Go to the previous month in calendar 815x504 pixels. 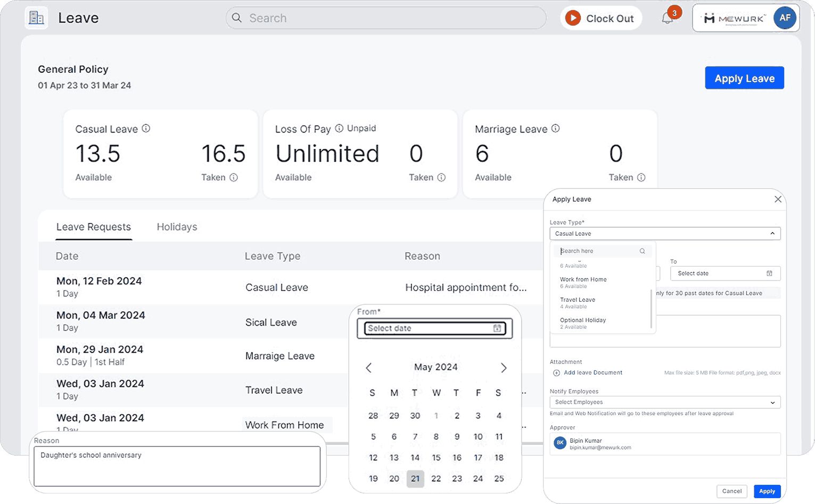point(368,368)
